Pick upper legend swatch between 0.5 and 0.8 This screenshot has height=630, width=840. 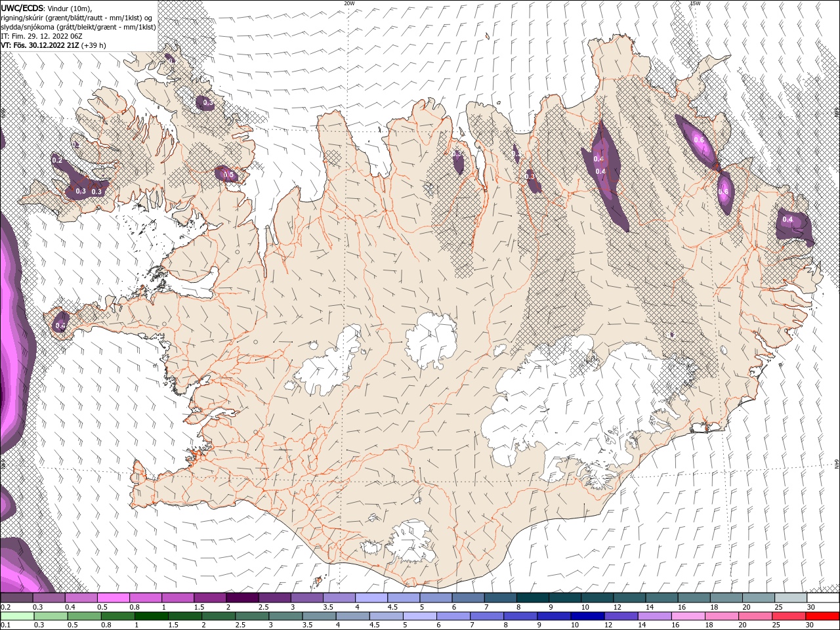click(113, 598)
